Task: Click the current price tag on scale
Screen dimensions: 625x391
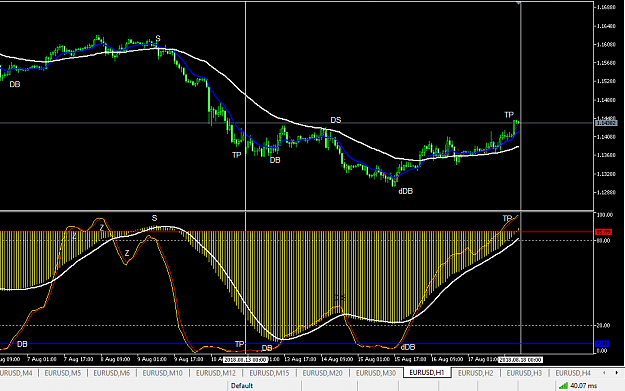Action: (x=606, y=123)
